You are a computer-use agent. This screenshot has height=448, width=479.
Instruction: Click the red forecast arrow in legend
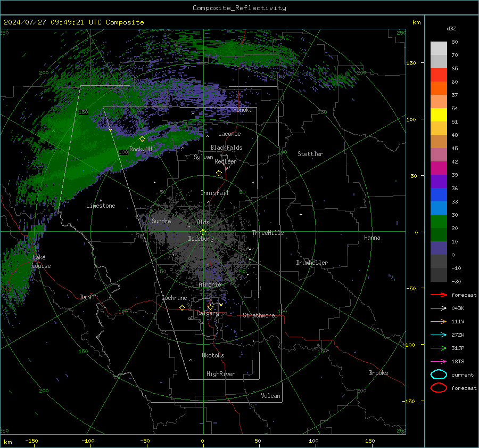(439, 295)
